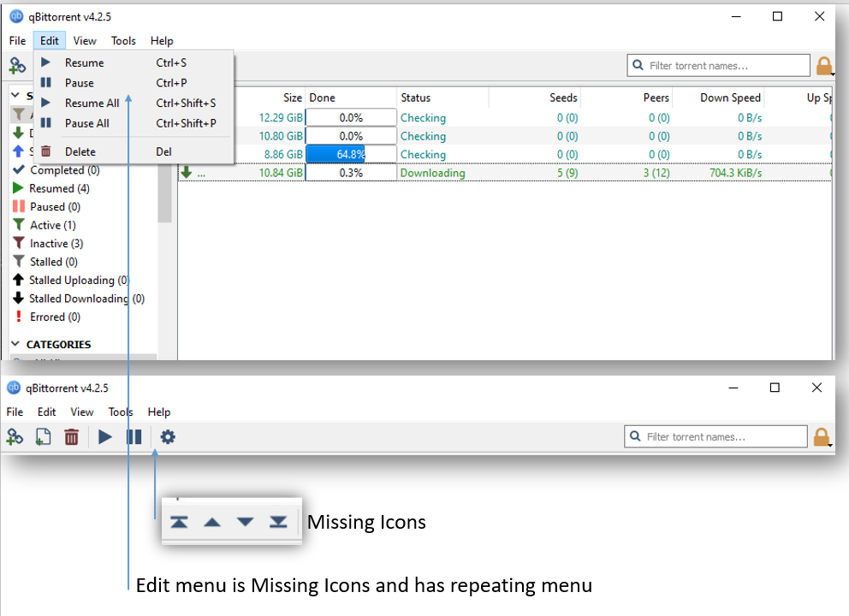Click the 64.8% progress bar
The image size is (849, 616).
pos(351,154)
